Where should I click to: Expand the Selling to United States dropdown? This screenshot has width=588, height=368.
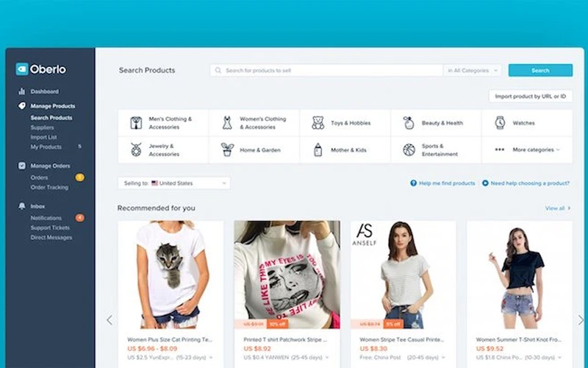pos(174,183)
